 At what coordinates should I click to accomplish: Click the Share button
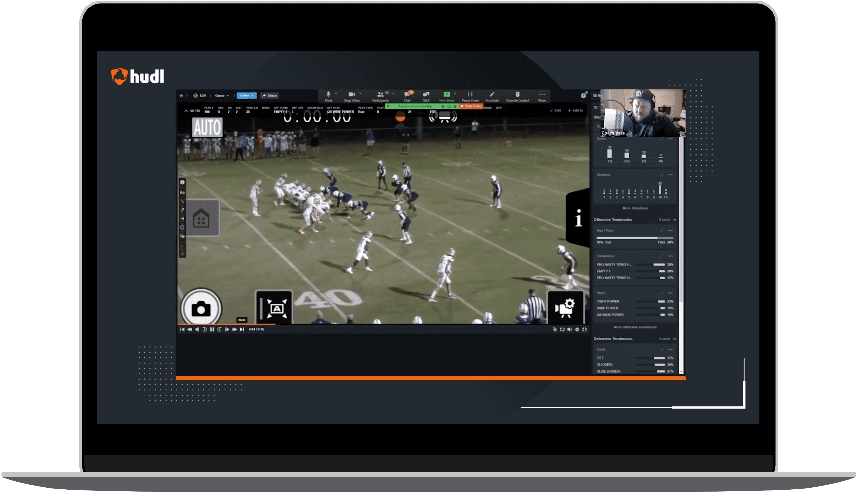269,96
